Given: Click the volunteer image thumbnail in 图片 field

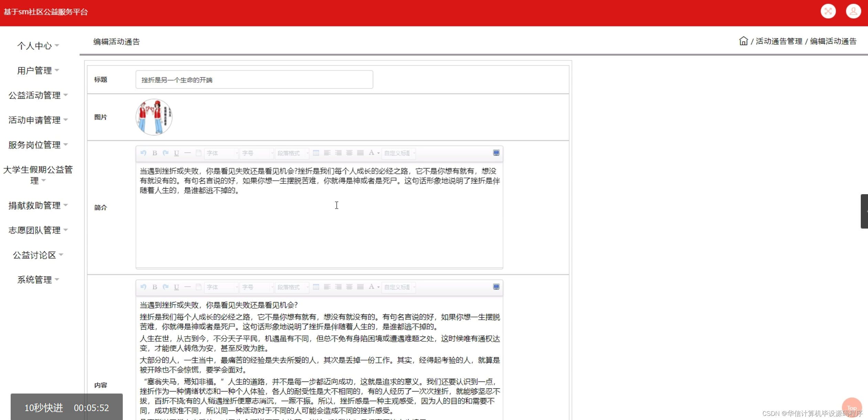Looking at the screenshot, I should 154,117.
